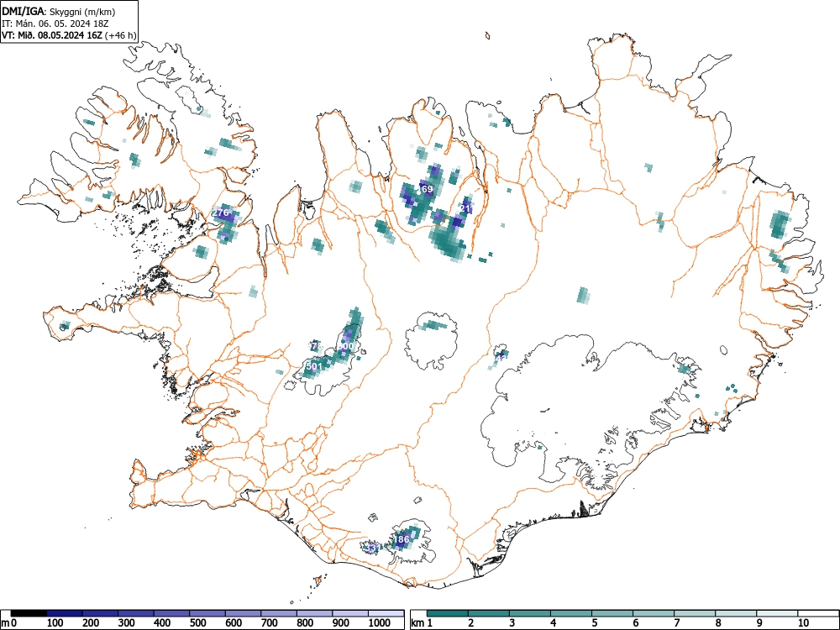Screen dimensions: 840x630
Task: Click the 'km' unit label of the right scale
Action: pyautogui.click(x=417, y=623)
